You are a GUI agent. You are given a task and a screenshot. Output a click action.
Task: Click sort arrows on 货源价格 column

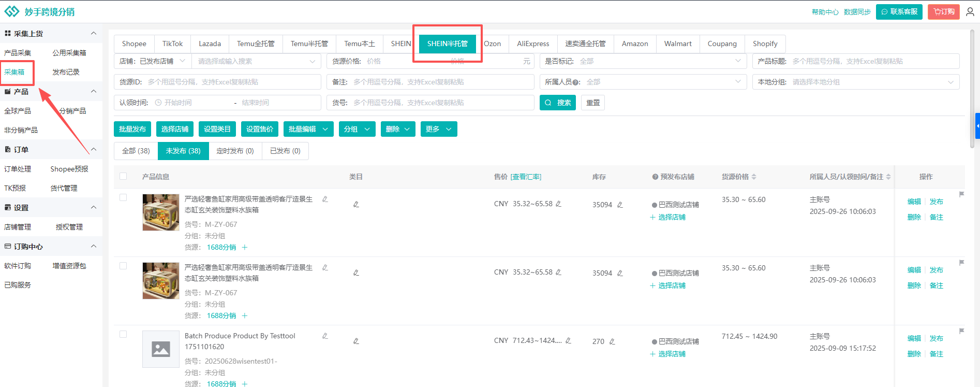(754, 177)
